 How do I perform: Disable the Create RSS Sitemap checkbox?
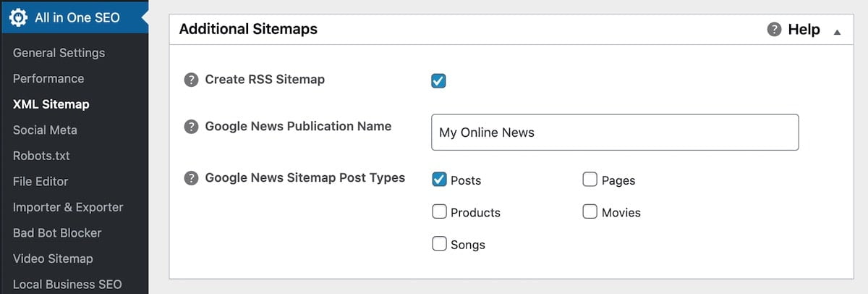(438, 80)
